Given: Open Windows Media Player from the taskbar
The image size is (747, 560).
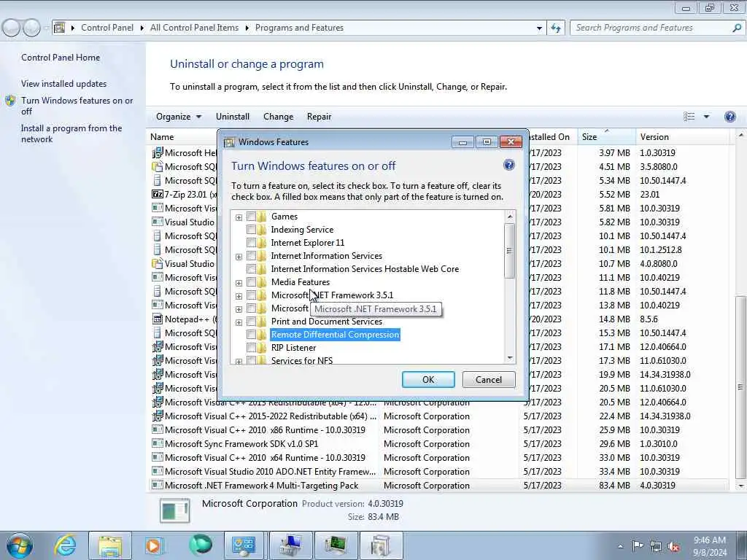Looking at the screenshot, I should click(x=153, y=545).
